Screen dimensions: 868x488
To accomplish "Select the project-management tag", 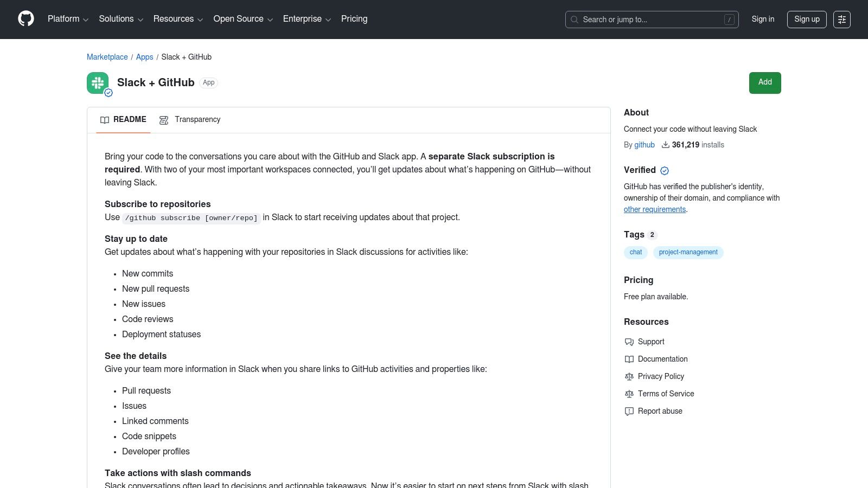I will click(x=688, y=252).
